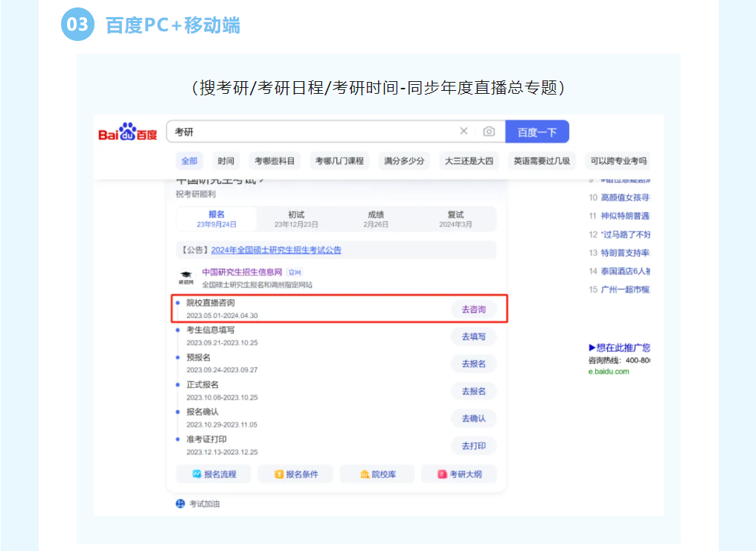This screenshot has width=756, height=551.
Task: Select the 考哪些科目 filter tab
Action: [x=275, y=161]
